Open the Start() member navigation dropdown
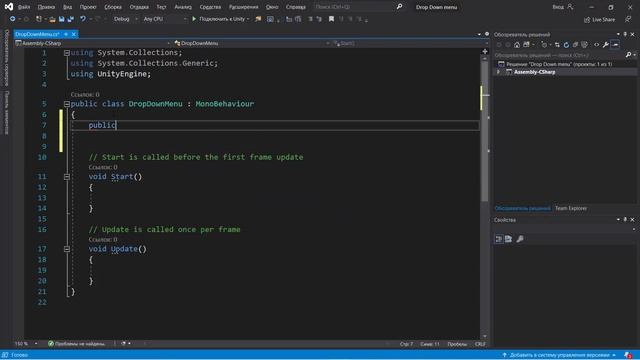Screen dimensions: 640x360 point(410,43)
